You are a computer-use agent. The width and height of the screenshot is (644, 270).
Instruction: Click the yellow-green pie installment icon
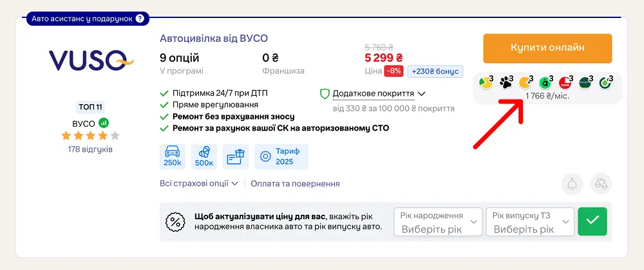[486, 83]
